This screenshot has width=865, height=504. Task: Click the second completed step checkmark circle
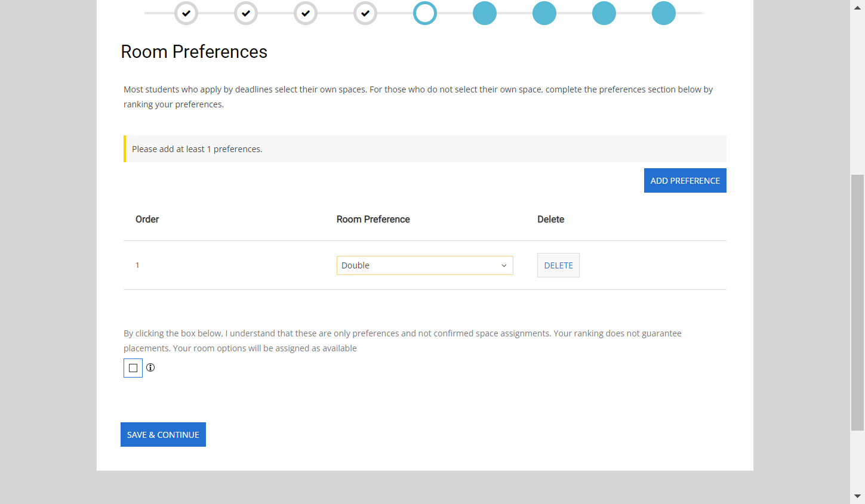click(x=246, y=13)
